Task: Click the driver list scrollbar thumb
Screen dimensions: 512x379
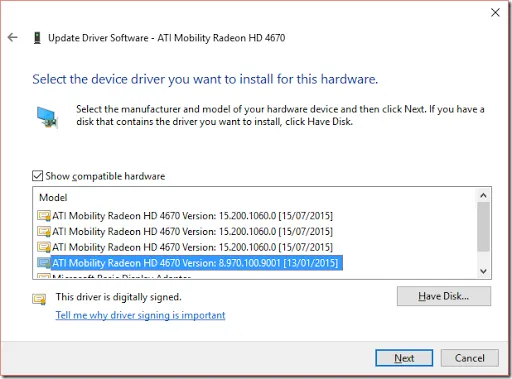Action: 483,227
